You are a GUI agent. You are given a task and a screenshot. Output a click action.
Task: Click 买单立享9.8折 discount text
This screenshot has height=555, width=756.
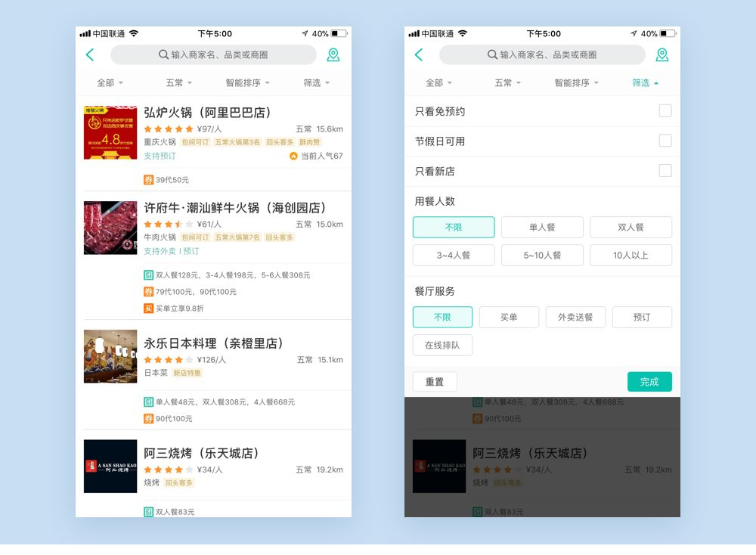tap(179, 309)
